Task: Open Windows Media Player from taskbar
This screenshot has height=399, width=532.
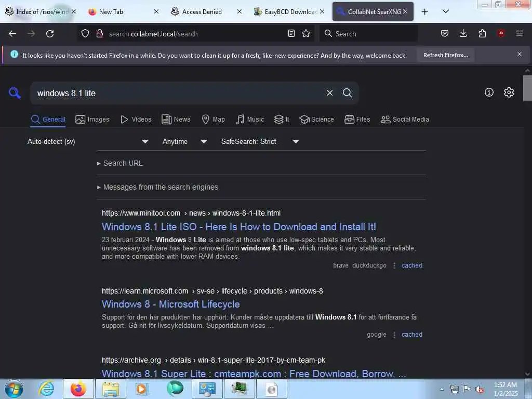Action: point(141,389)
